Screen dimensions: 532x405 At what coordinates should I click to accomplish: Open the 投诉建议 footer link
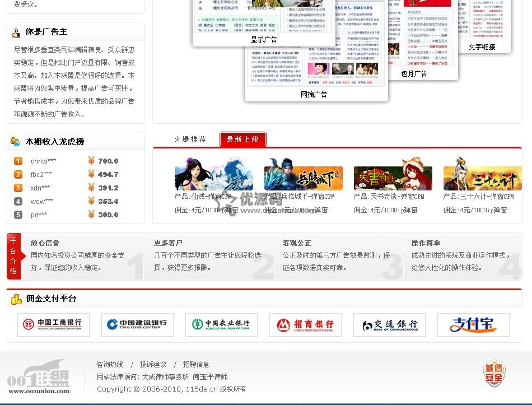(x=153, y=365)
